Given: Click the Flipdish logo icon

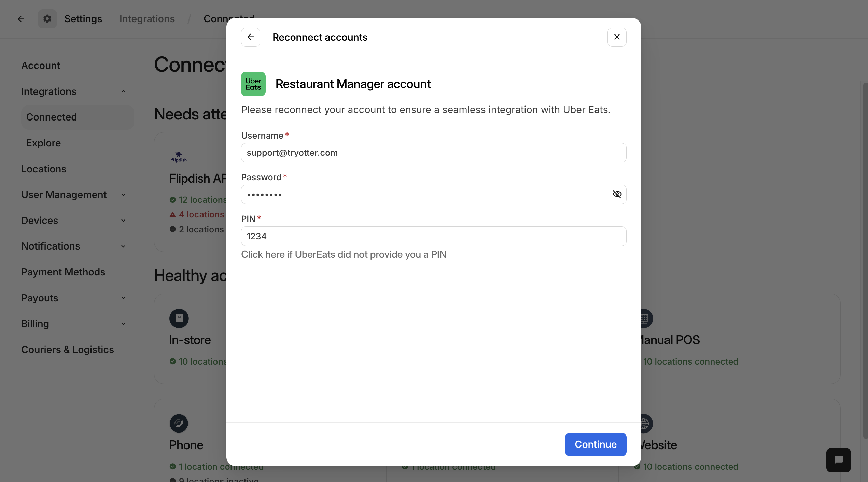Looking at the screenshot, I should [x=179, y=157].
